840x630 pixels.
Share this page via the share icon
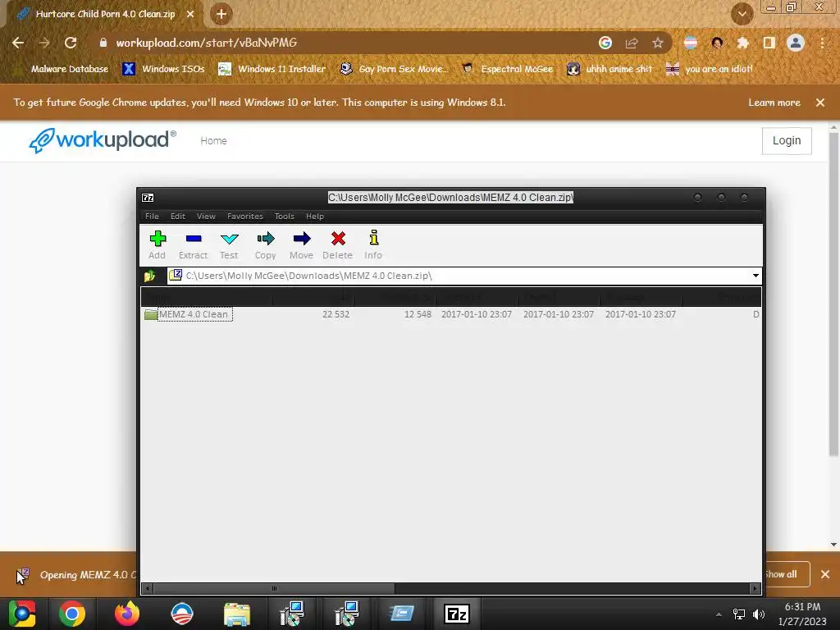(632, 43)
